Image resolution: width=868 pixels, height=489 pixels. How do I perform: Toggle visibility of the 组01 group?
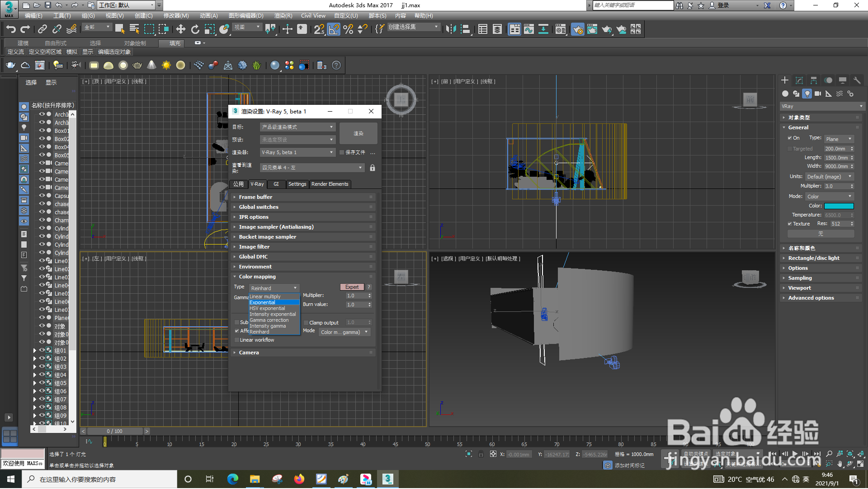(x=42, y=351)
